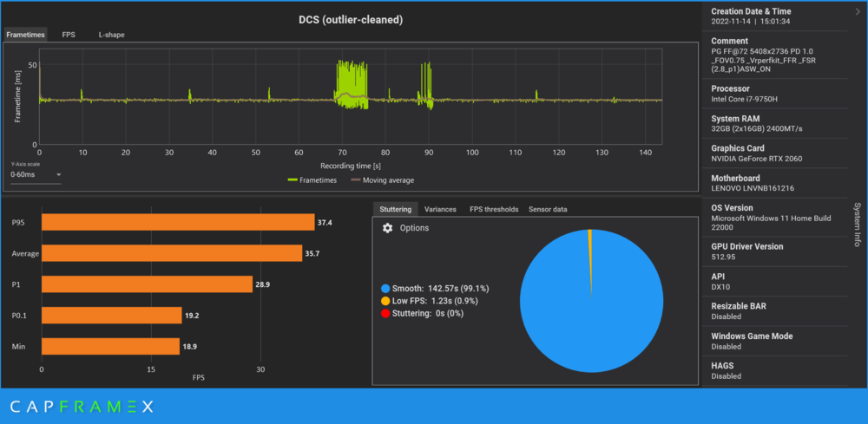Click the 19.2 P0.1 value label
This screenshot has height=424, width=868.
coord(192,316)
